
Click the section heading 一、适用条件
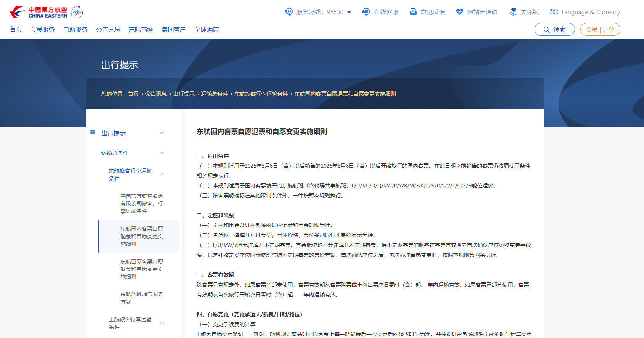point(213,156)
